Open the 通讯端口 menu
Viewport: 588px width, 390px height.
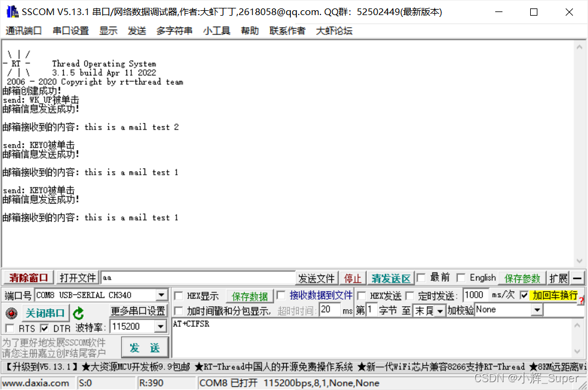pos(23,31)
